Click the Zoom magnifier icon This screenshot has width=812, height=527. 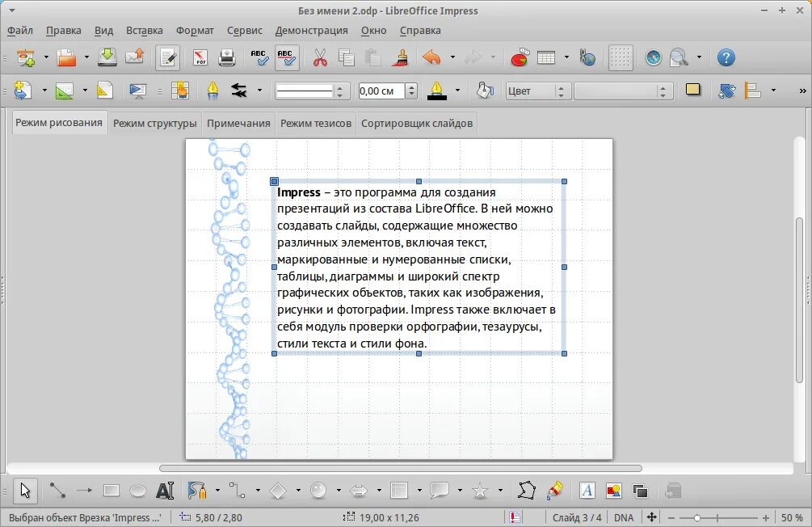[x=679, y=57]
